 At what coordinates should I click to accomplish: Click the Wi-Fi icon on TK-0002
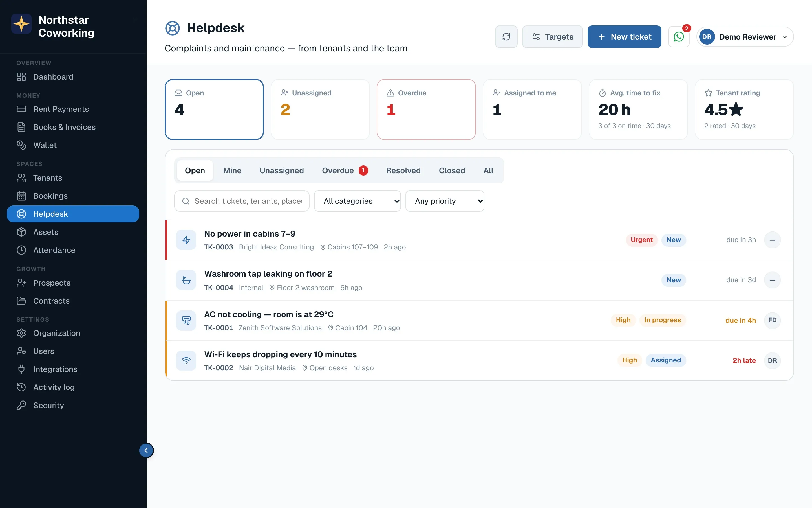click(x=186, y=360)
